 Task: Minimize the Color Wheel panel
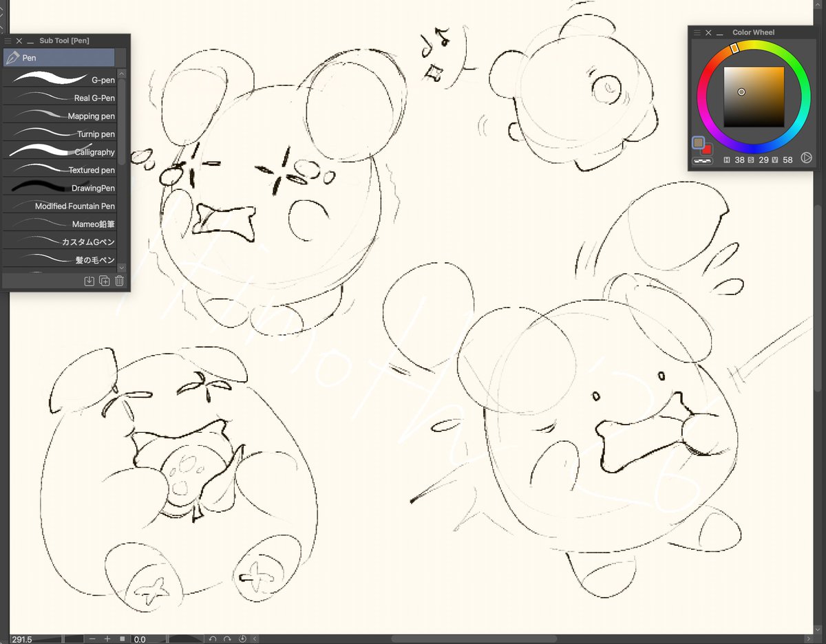(x=719, y=33)
